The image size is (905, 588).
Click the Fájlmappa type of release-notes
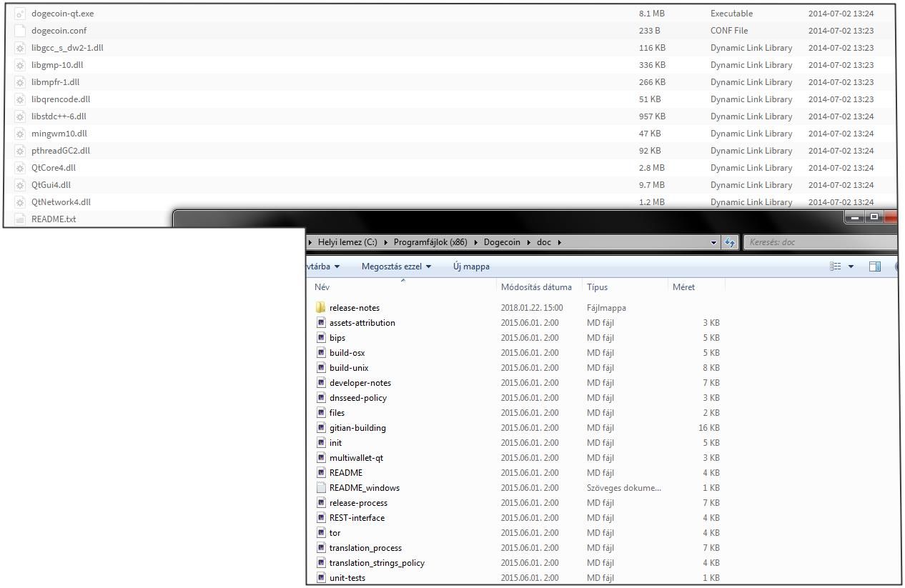click(606, 308)
